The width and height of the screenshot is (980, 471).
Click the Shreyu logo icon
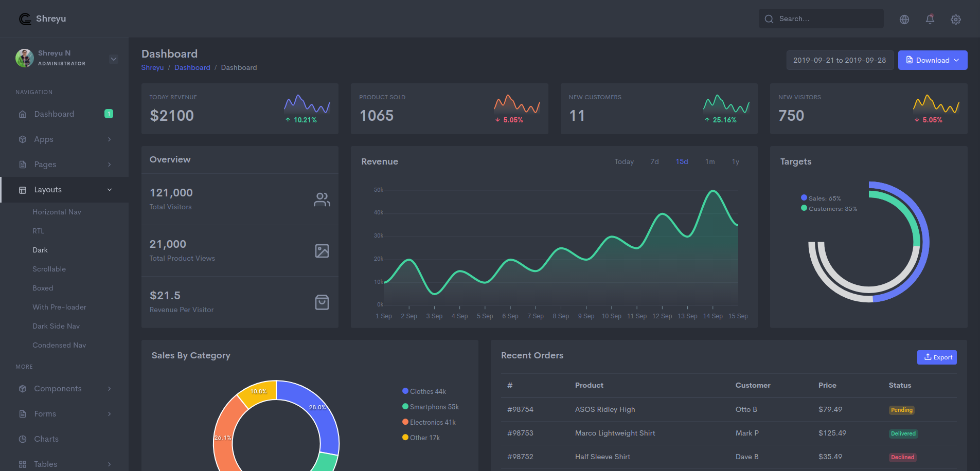pos(25,19)
